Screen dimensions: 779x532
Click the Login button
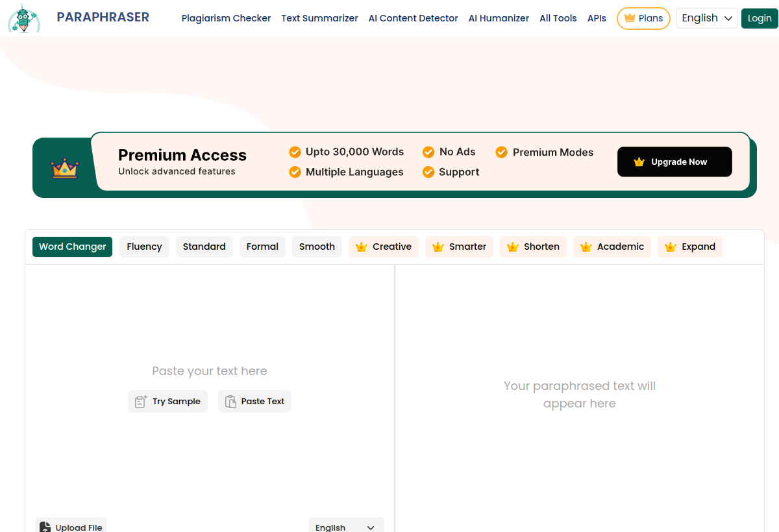(759, 18)
